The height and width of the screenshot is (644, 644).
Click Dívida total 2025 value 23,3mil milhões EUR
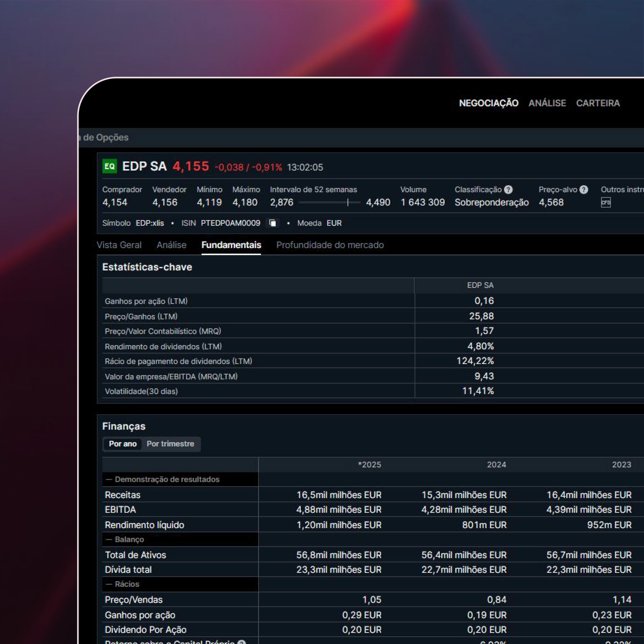pyautogui.click(x=339, y=570)
